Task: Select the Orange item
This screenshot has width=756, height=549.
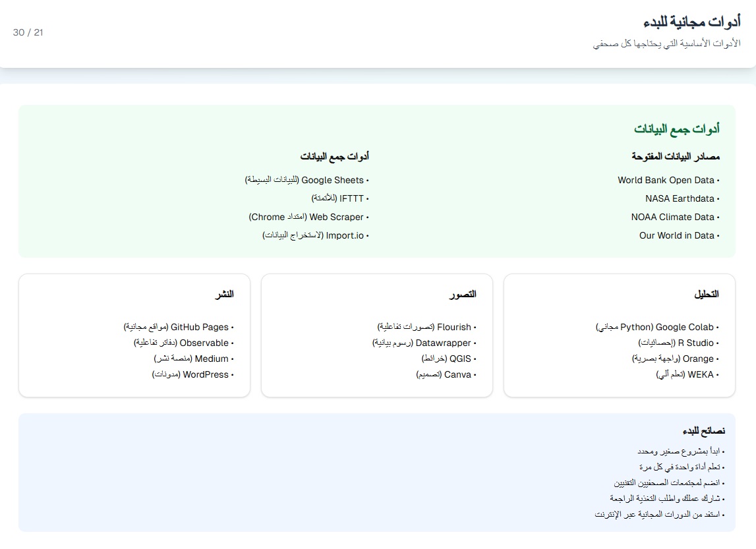Action: pos(675,359)
